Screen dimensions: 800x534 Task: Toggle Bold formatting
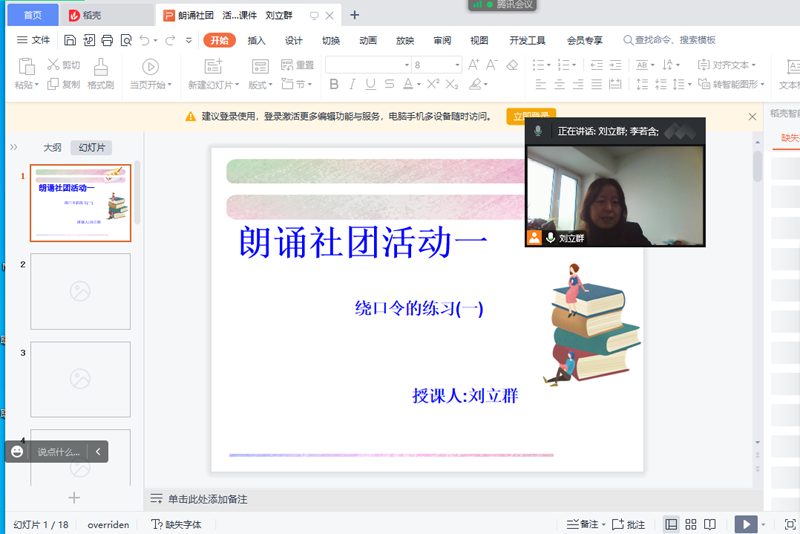tap(334, 84)
